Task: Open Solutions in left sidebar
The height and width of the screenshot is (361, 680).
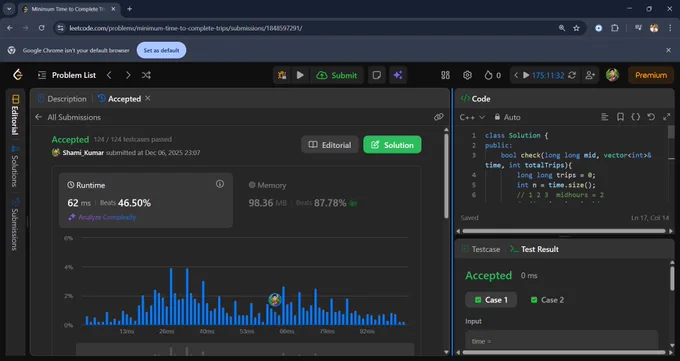Action: pos(15,167)
